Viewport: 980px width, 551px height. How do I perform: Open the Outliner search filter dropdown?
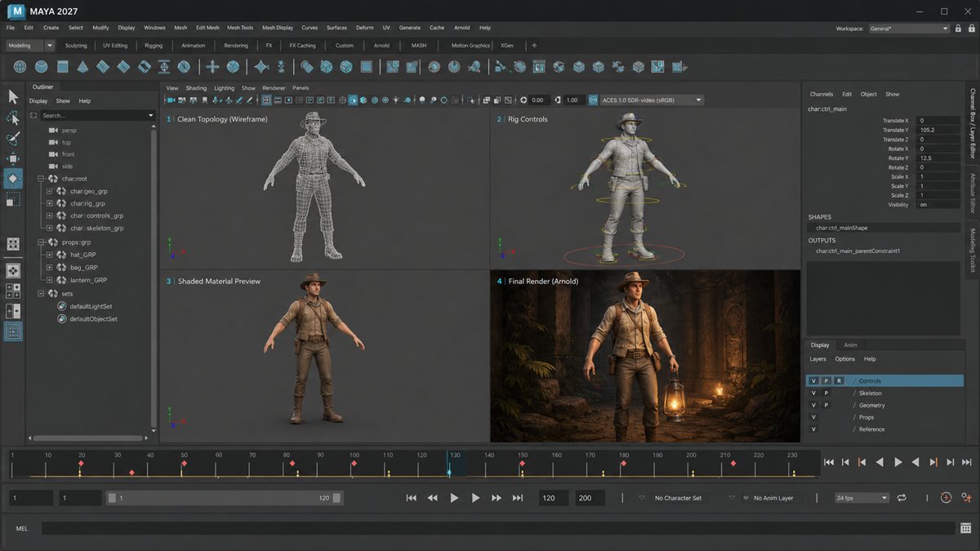click(151, 116)
